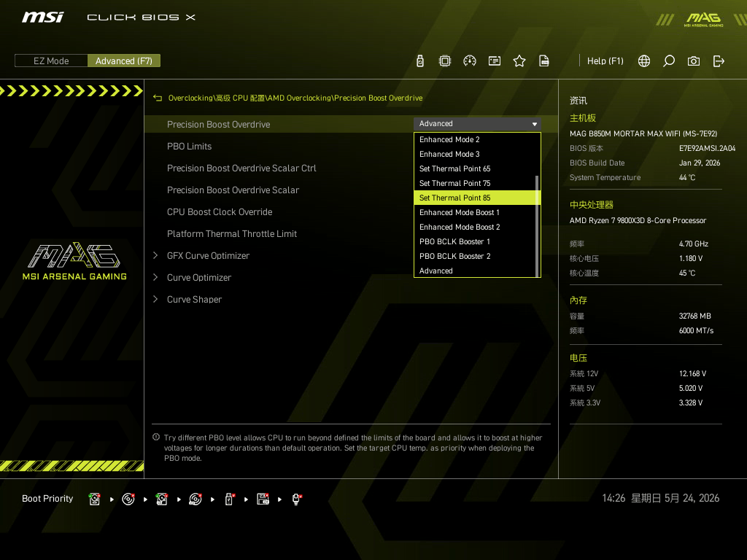Click the AMD Ryzen 7 9800X3D processor name
The width and height of the screenshot is (747, 560).
pos(638,220)
